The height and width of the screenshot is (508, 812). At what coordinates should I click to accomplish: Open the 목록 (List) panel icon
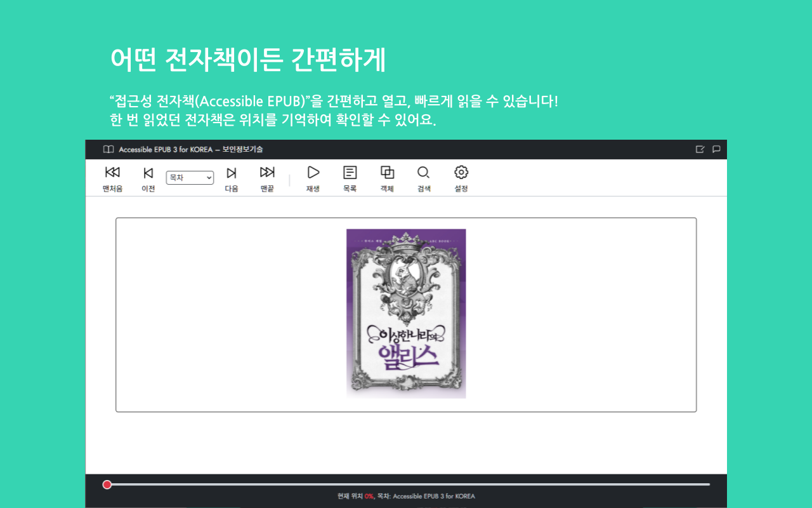(350, 172)
